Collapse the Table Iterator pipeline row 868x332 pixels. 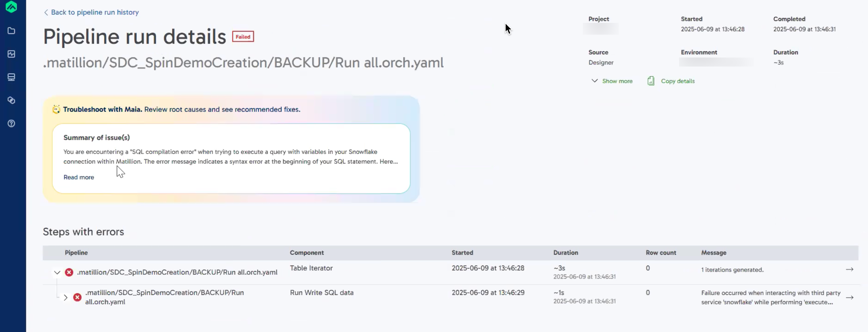coord(57,273)
